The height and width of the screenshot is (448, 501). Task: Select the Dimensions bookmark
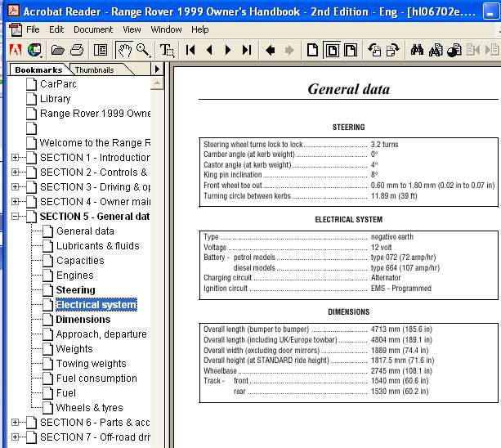(x=83, y=319)
